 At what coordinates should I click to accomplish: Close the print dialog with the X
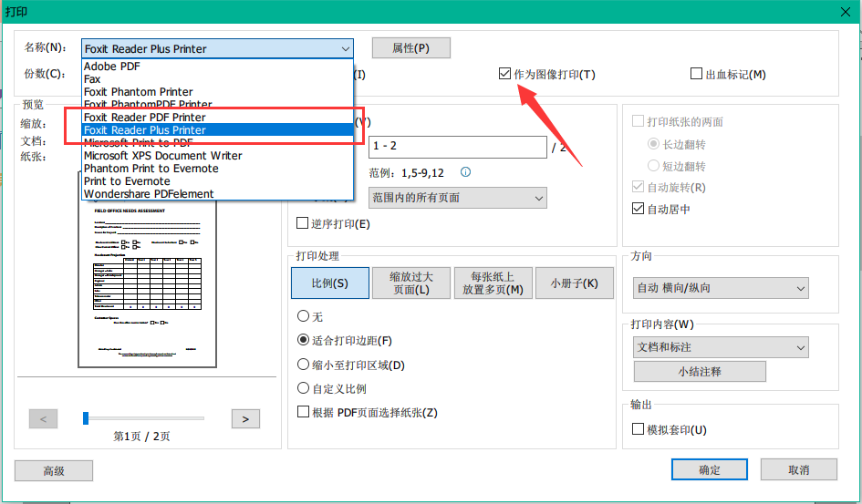(846, 12)
